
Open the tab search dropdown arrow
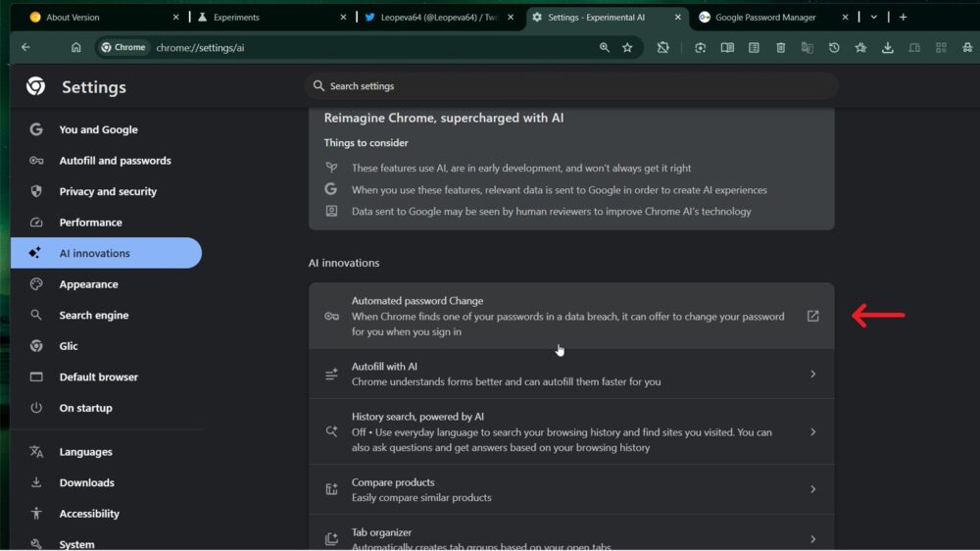coord(874,17)
